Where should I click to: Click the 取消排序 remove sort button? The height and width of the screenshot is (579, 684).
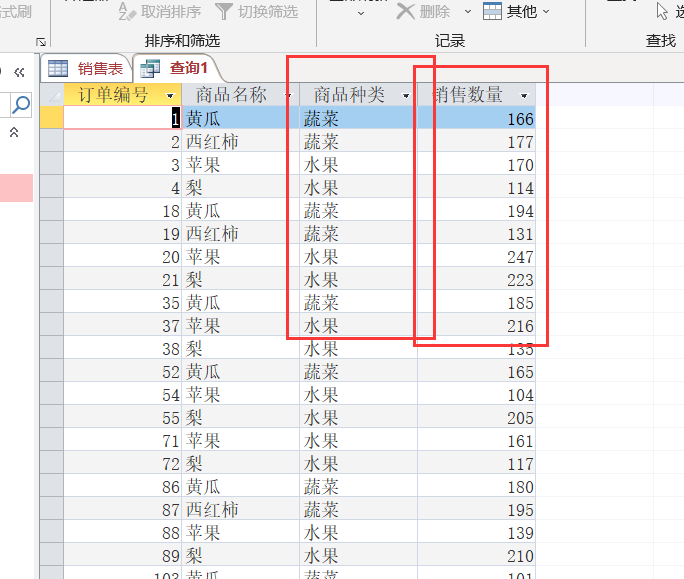160,11
